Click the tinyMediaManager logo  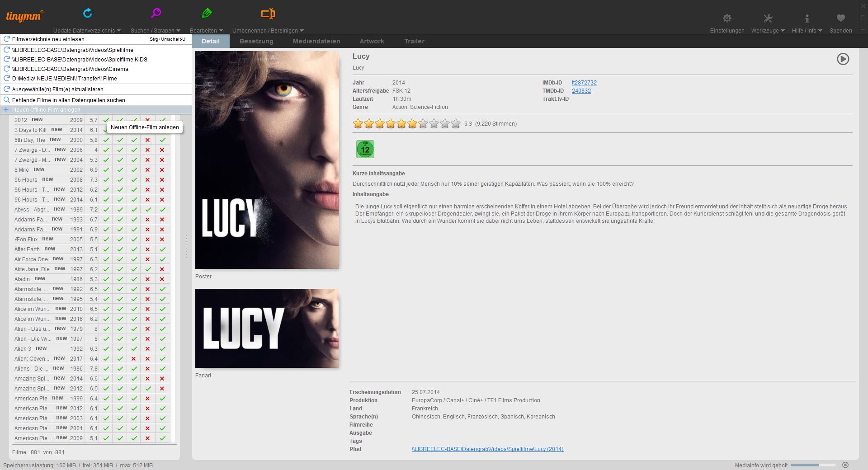(24, 16)
